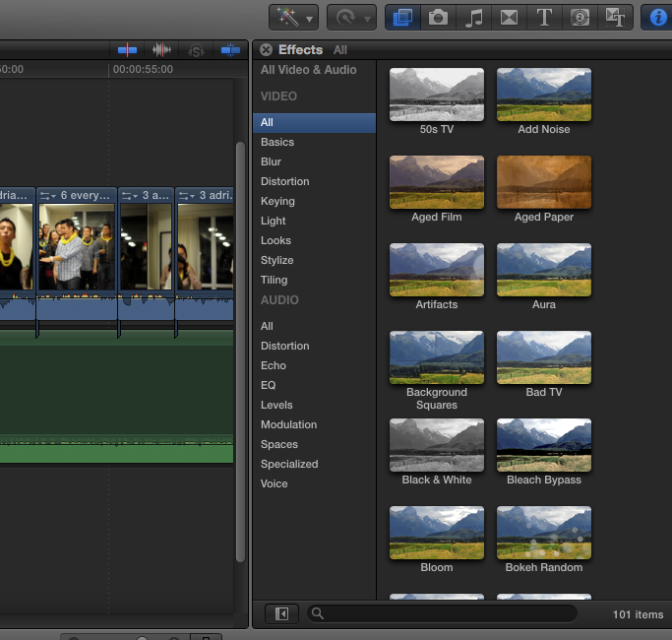Click the effects search field
672x640 pixels.
[442, 613]
